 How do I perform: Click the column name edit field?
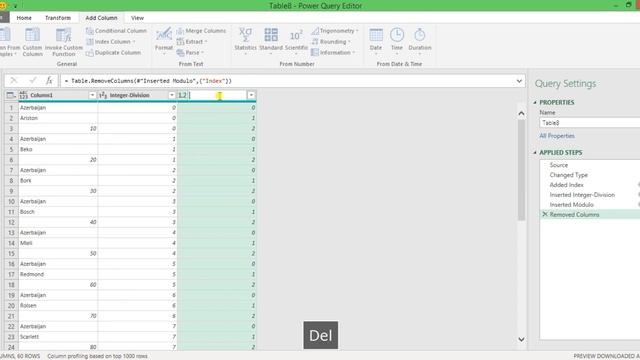217,95
